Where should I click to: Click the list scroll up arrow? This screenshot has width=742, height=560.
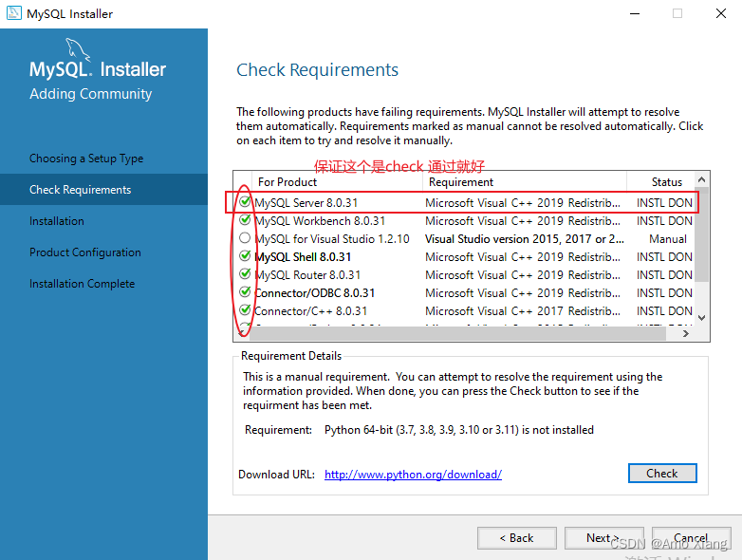(702, 179)
